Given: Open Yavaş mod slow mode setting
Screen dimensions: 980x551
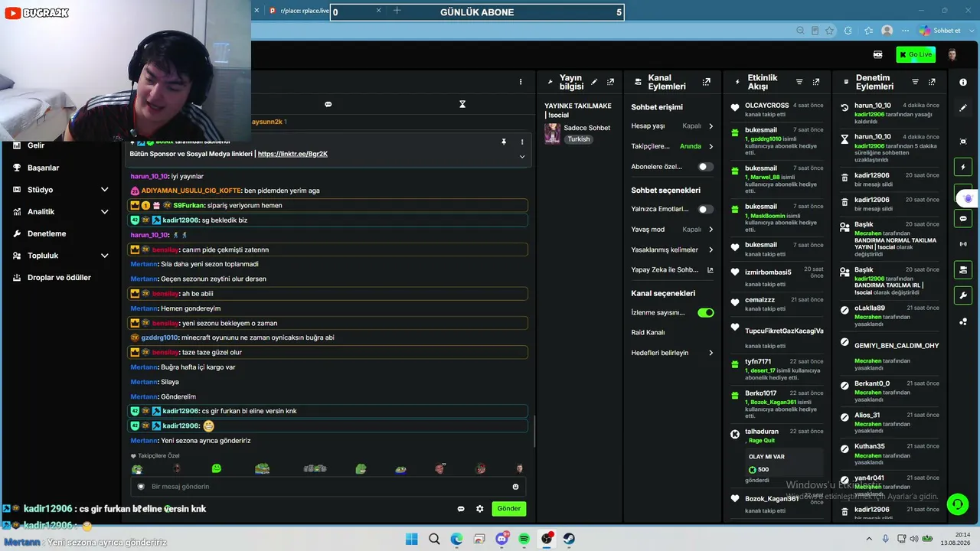Looking at the screenshot, I should 672,230.
